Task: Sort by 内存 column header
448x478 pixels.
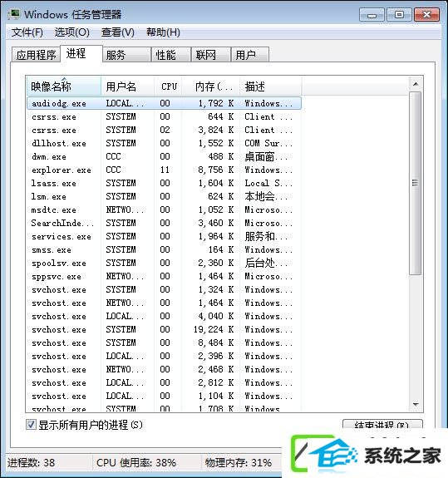Action: (x=211, y=86)
